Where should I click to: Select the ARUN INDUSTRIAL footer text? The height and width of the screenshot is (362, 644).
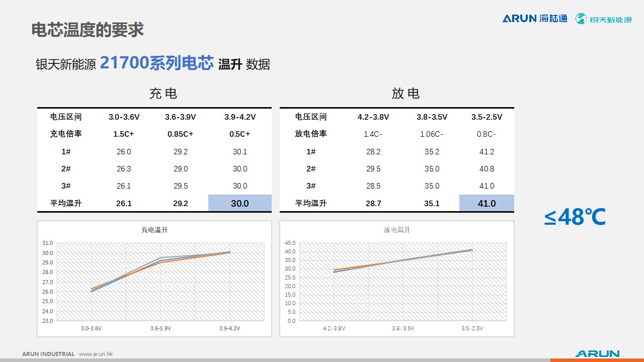(x=48, y=354)
